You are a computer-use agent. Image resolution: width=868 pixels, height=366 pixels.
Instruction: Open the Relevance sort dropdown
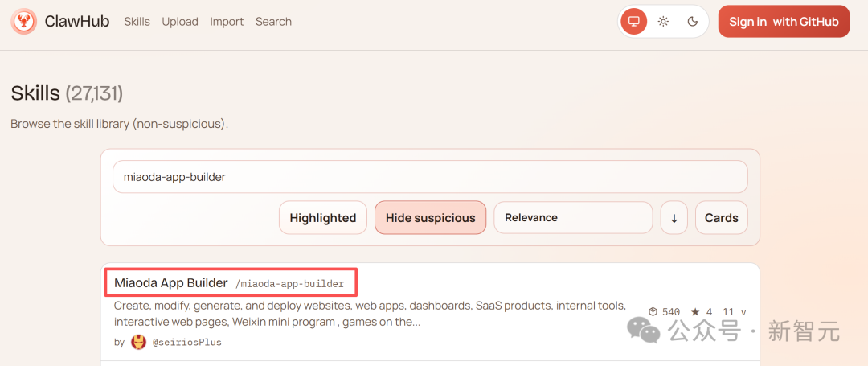[x=572, y=218]
